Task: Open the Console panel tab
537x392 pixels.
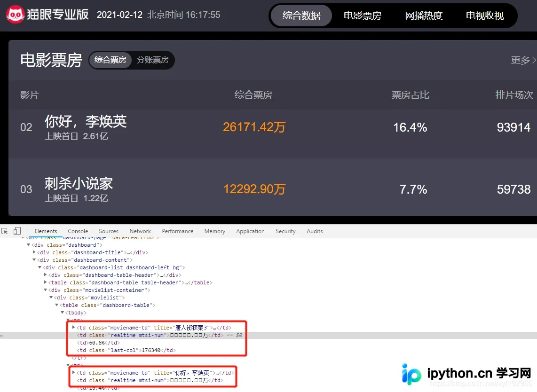Action: tap(78, 231)
